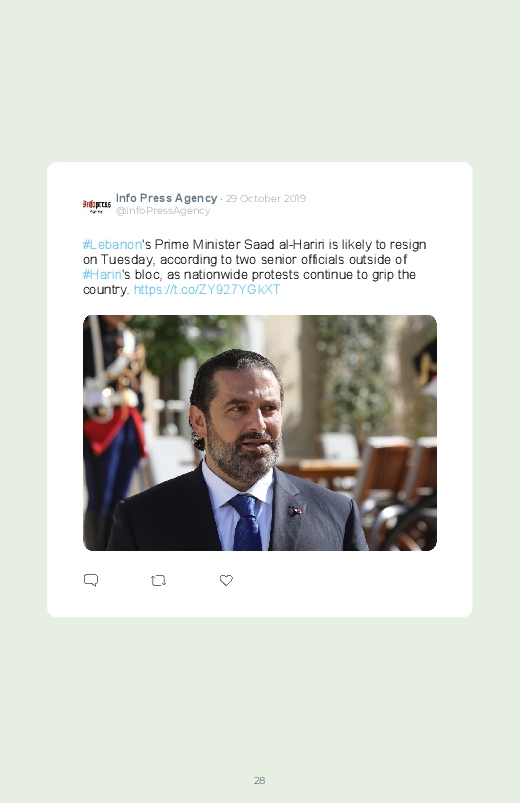Image resolution: width=520 pixels, height=803 pixels.
Task: Open the Info Press Agency avatar logo
Action: (x=97, y=205)
